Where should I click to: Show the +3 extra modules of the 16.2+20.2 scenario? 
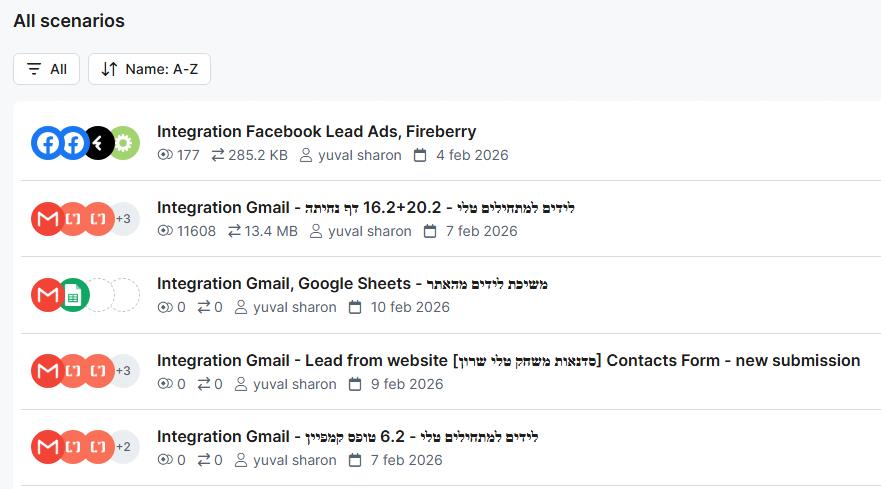coord(124,219)
